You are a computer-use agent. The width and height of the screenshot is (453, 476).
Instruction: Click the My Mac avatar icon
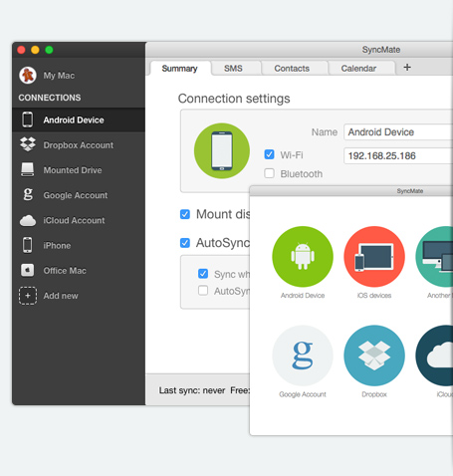point(28,76)
